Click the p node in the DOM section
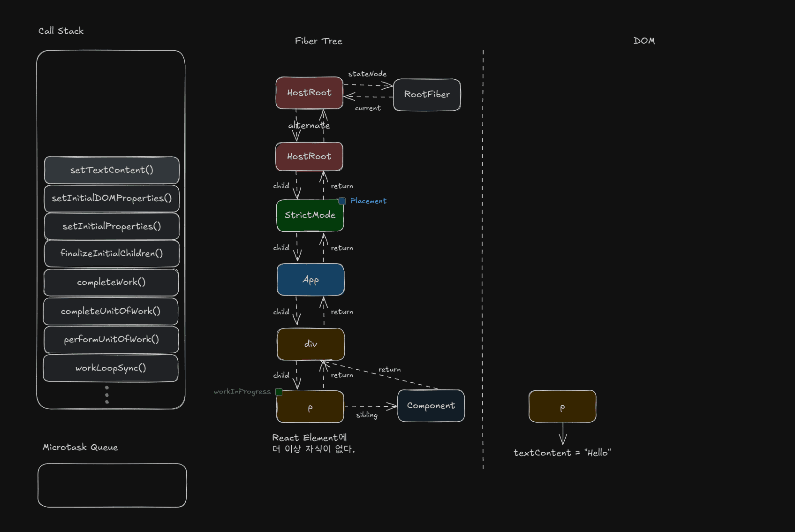This screenshot has height=532, width=795. [x=562, y=406]
